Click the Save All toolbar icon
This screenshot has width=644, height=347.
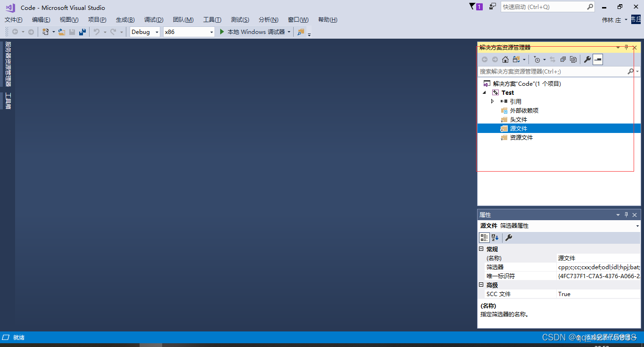(83, 32)
